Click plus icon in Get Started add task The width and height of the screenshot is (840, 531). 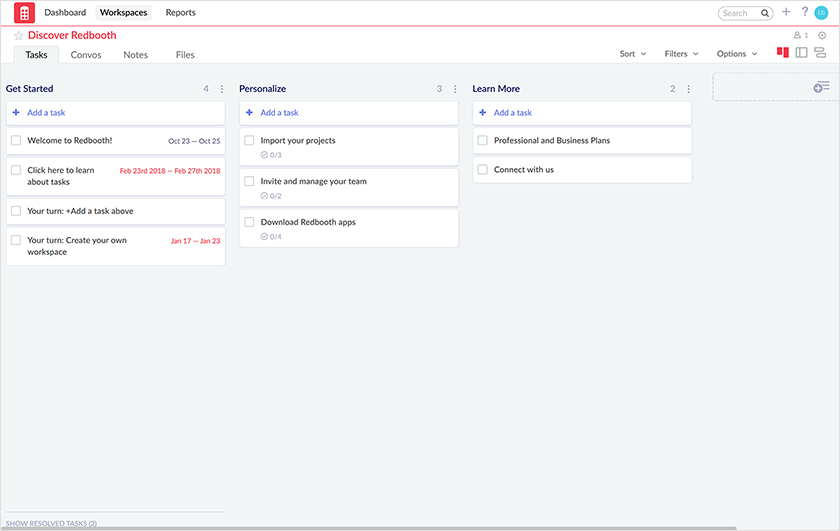[x=16, y=113]
